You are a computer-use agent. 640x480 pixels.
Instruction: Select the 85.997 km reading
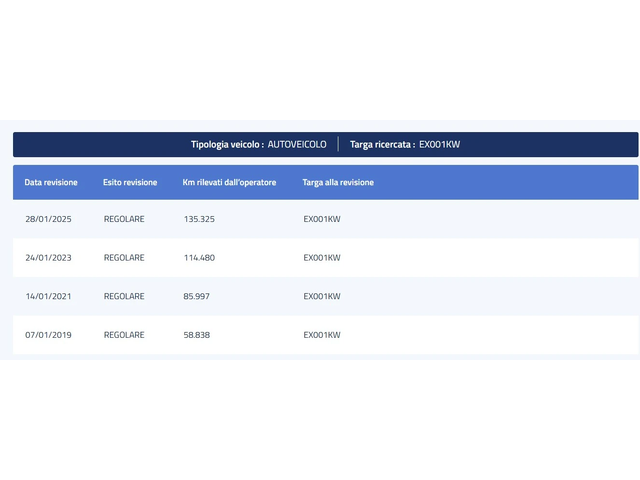click(197, 297)
